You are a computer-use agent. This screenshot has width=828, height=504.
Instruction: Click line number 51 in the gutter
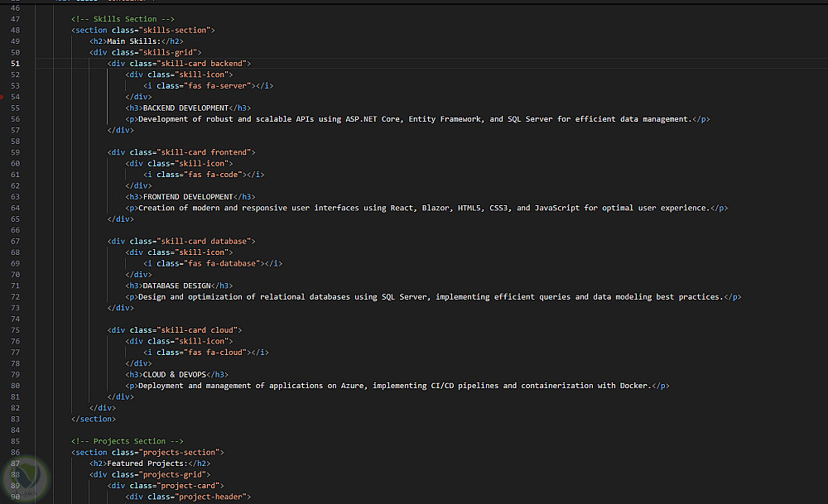pyautogui.click(x=17, y=63)
